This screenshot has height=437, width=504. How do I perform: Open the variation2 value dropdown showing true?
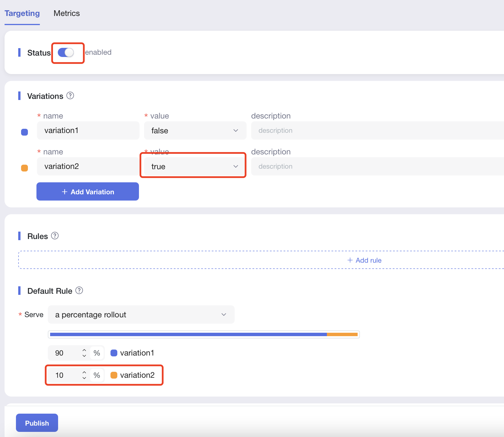(195, 166)
